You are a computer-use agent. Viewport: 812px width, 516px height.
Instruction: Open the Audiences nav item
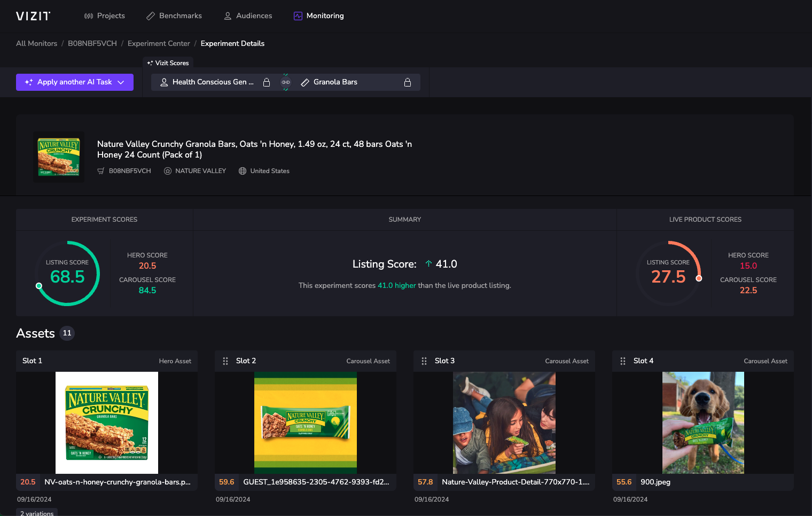tap(248, 16)
